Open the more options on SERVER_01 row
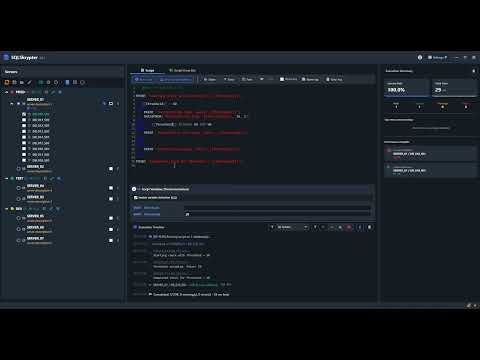 tap(118, 104)
